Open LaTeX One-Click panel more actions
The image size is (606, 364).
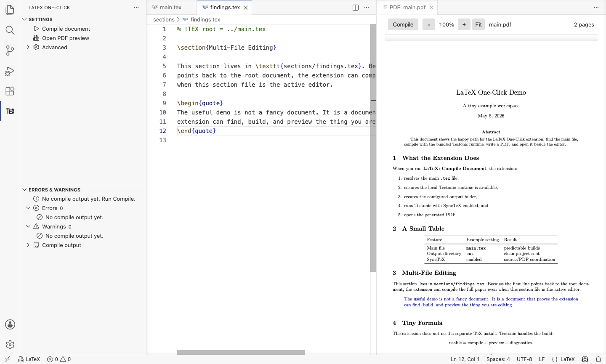136,8
